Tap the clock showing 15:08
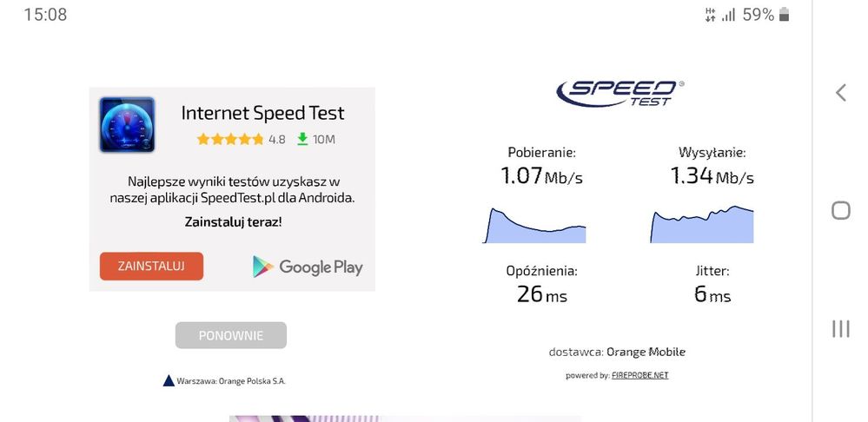Viewport: 868px width, 422px height. point(45,15)
